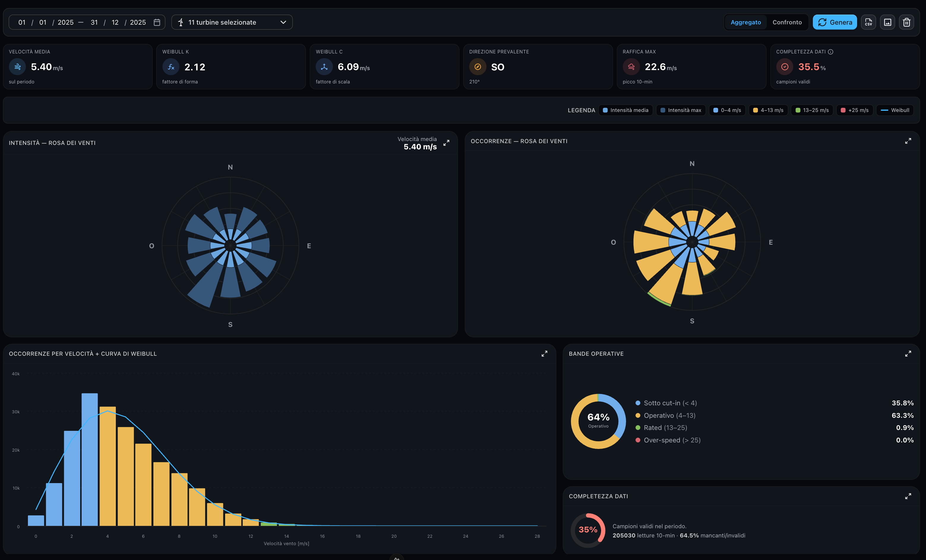The image size is (926, 560).
Task: Expand Intensità rosa dei venti fullscreen
Action: (x=446, y=143)
